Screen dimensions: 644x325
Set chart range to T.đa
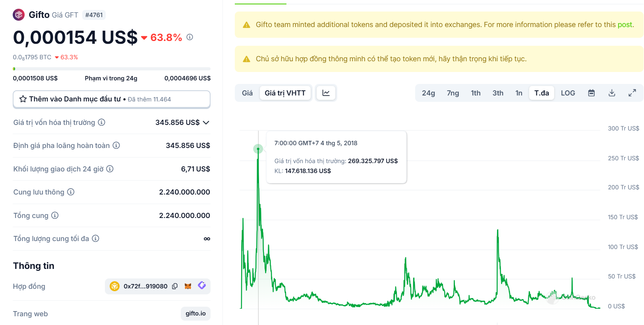pos(542,93)
